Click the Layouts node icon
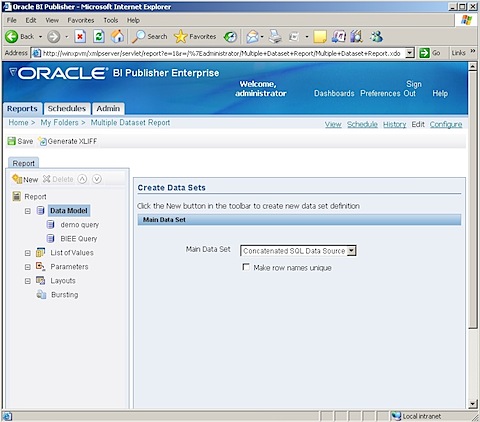 40,280
